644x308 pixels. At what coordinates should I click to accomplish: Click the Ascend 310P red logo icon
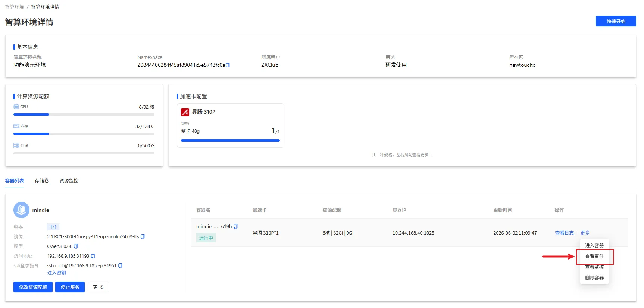tap(185, 112)
